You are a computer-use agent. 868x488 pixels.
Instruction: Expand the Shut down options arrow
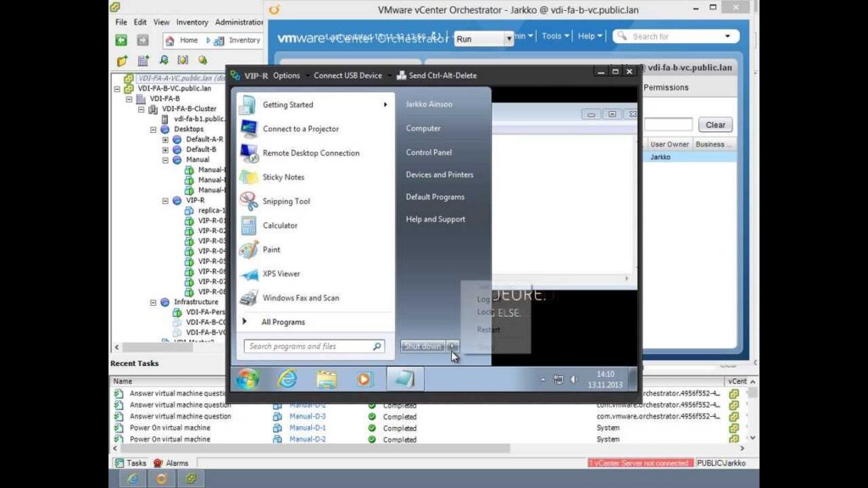click(453, 346)
